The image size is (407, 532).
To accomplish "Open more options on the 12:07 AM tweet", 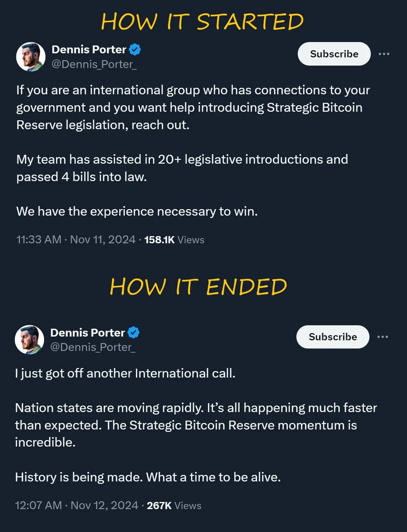I will [382, 337].
